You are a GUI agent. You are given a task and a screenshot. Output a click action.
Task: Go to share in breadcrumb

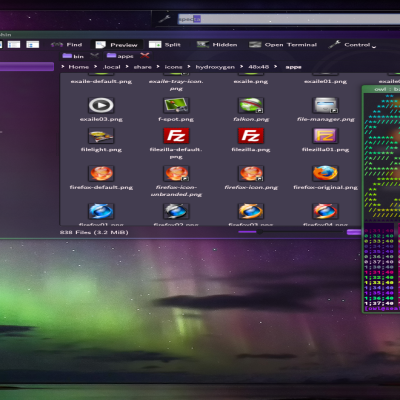coord(143,67)
